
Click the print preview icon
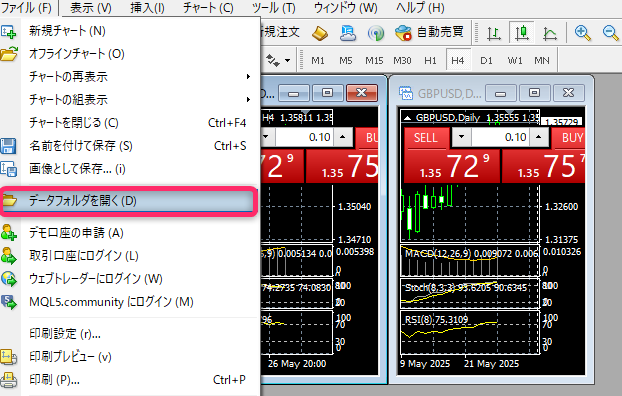pyautogui.click(x=8, y=357)
